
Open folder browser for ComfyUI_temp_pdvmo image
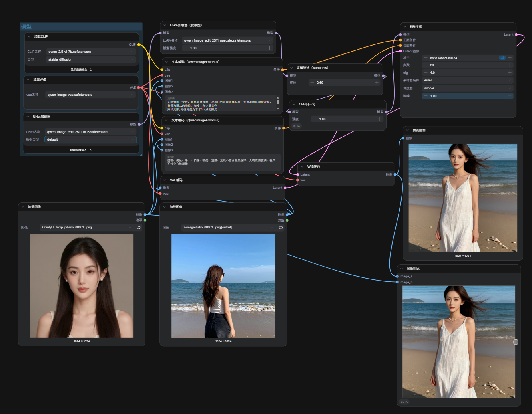tap(139, 228)
